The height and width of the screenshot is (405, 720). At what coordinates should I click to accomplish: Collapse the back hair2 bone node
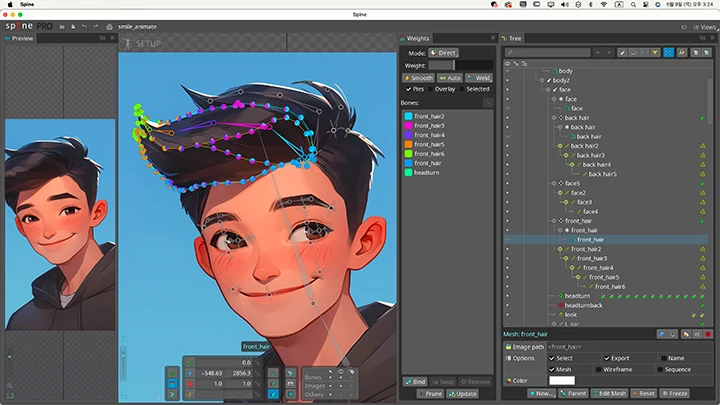560,146
